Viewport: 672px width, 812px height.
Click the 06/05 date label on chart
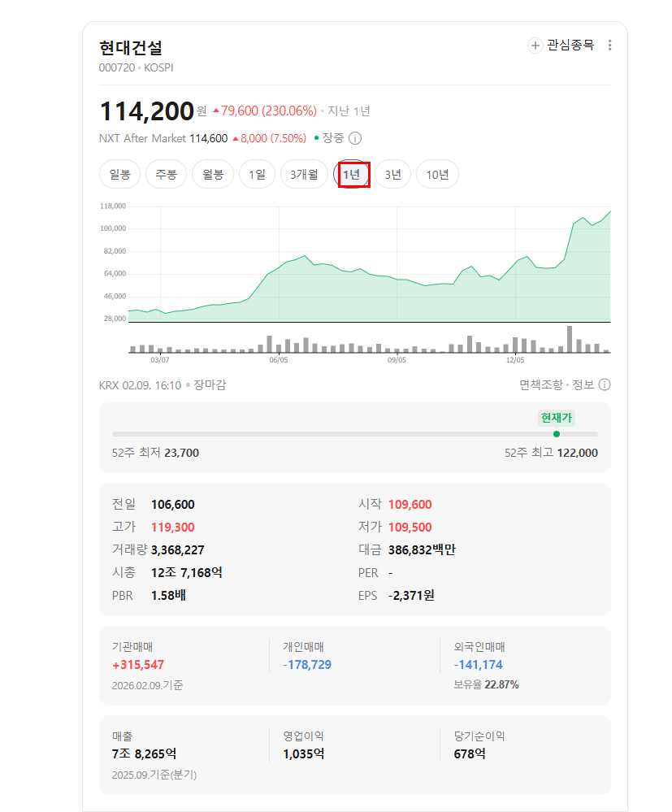tap(279, 360)
